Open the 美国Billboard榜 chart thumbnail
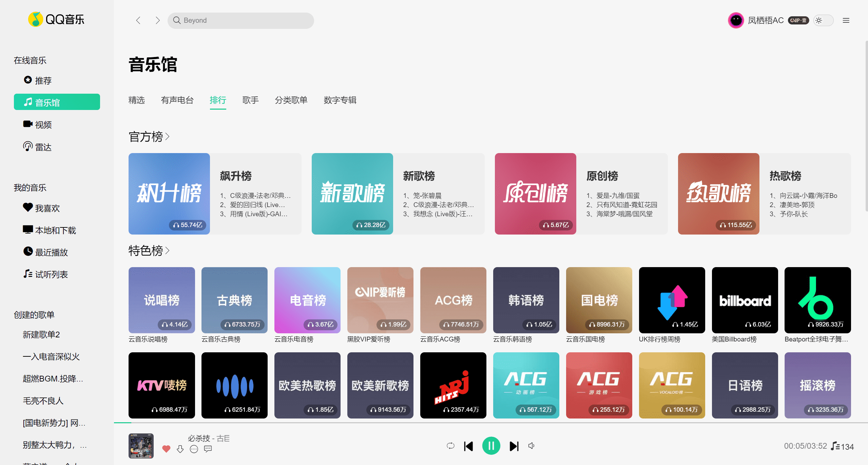The width and height of the screenshot is (868, 465). [x=745, y=300]
